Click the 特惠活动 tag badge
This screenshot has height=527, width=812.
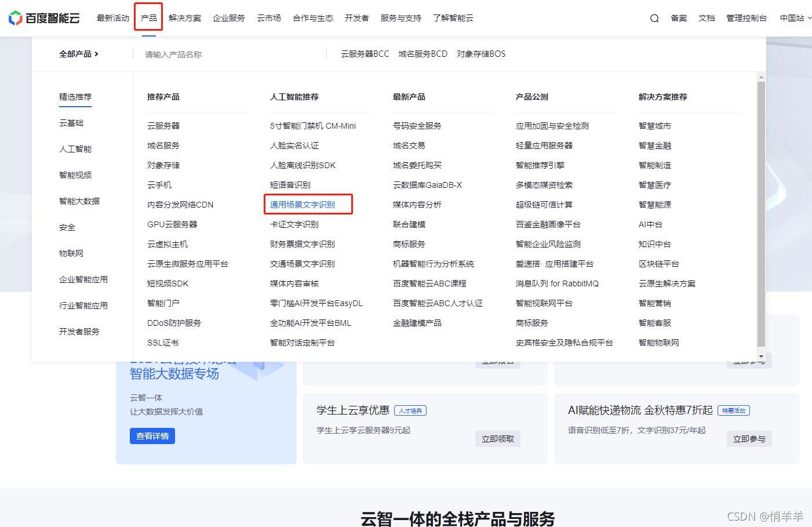pyautogui.click(x=734, y=410)
